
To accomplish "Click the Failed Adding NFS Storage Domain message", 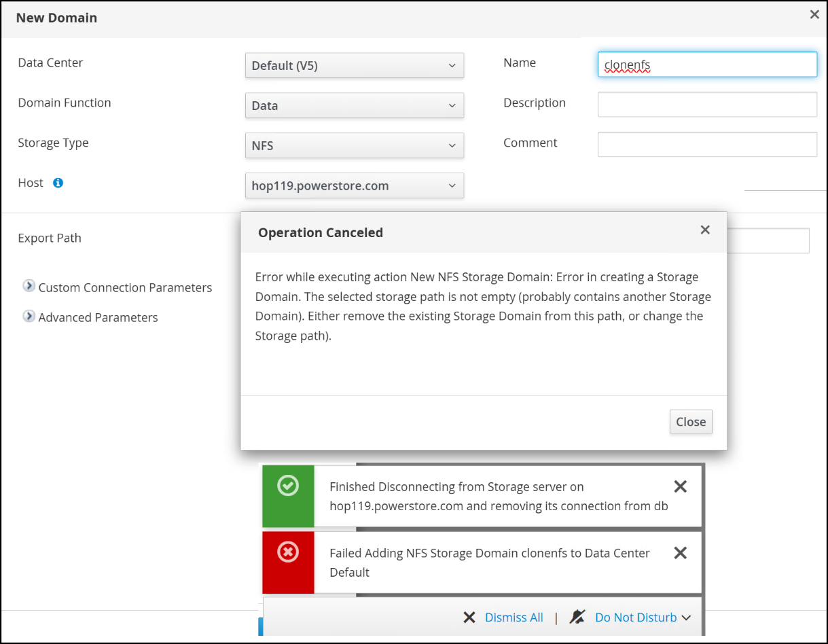I will [x=490, y=562].
